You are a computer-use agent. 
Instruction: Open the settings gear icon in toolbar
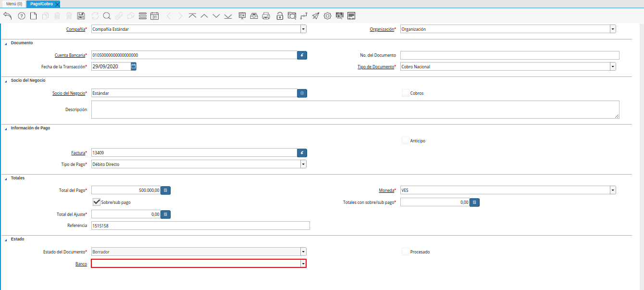pyautogui.click(x=327, y=16)
